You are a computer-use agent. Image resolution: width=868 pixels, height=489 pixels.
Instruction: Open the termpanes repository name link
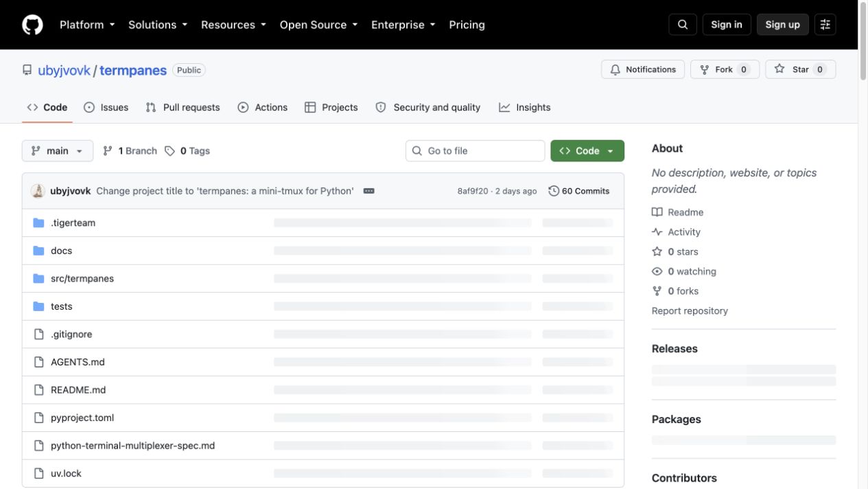pyautogui.click(x=133, y=70)
